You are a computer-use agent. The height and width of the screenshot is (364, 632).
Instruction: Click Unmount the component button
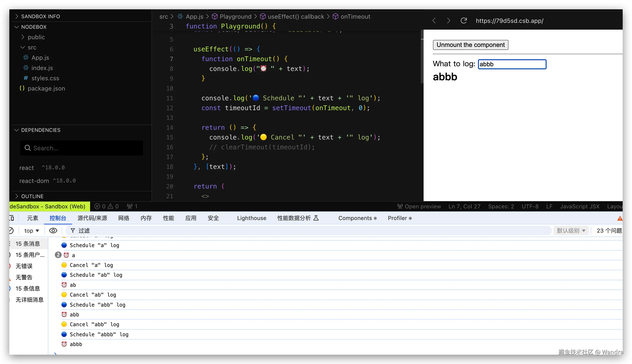click(470, 45)
